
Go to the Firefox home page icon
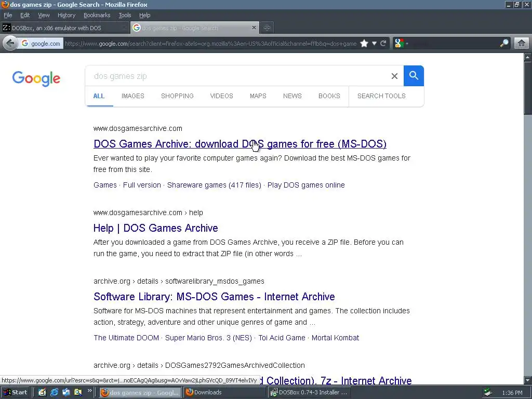coord(522,44)
